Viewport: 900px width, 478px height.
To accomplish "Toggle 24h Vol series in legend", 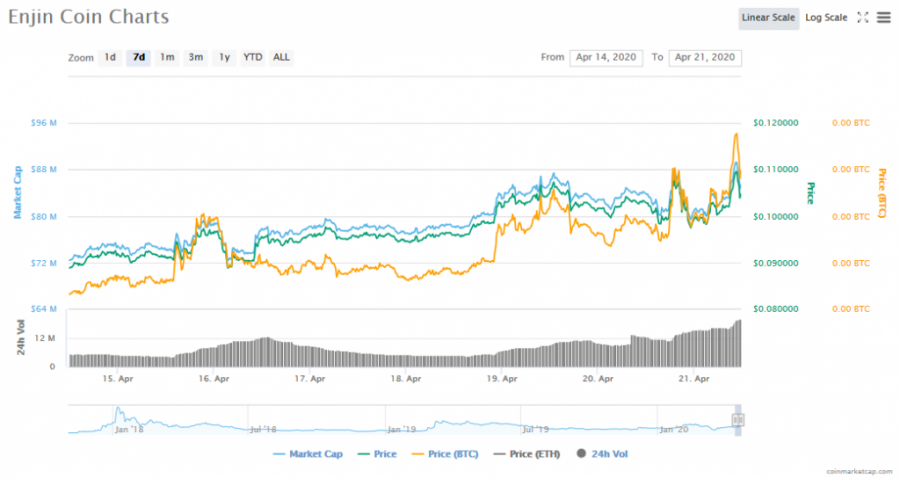I will (x=602, y=454).
